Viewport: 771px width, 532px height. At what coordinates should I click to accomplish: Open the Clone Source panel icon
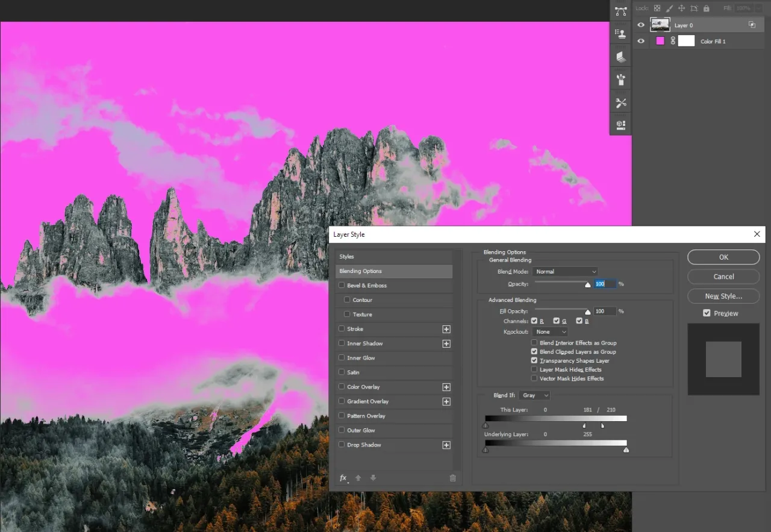point(620,34)
